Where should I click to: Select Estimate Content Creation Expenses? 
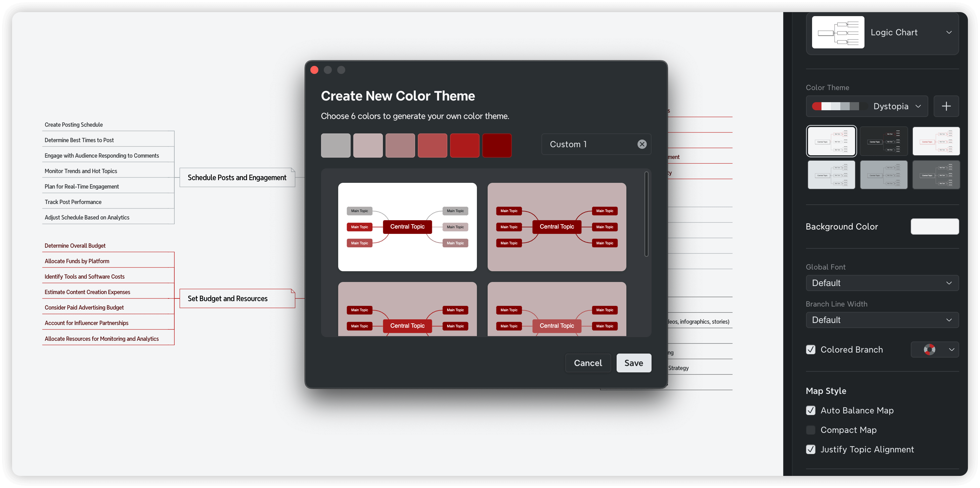[x=87, y=292]
